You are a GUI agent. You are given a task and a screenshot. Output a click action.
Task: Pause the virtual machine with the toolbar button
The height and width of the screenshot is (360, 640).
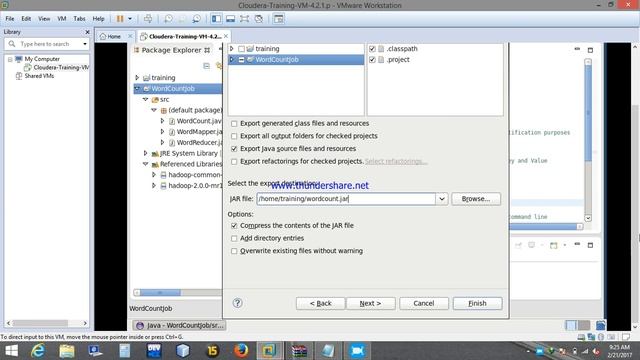[120, 19]
